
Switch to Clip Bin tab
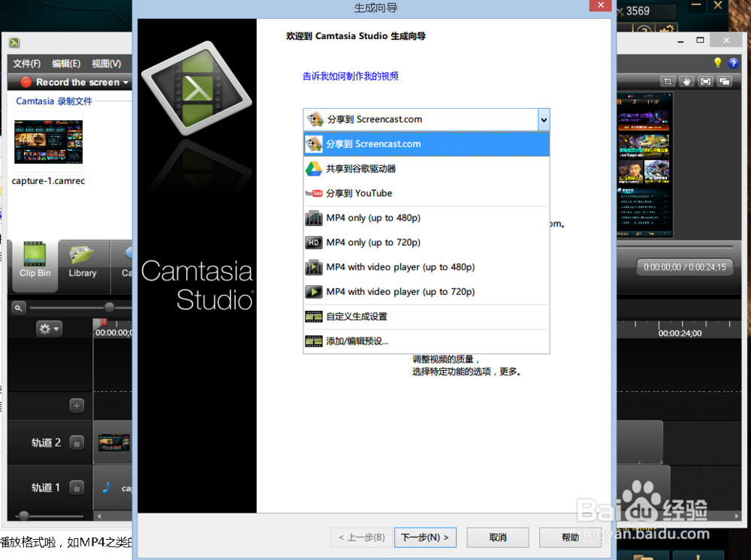[x=35, y=266]
